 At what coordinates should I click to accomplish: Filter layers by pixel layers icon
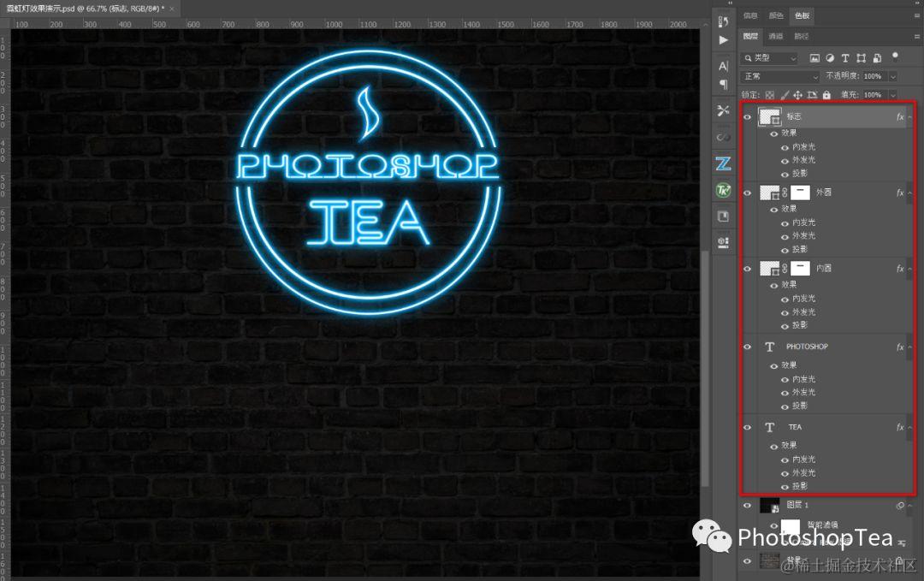814,57
